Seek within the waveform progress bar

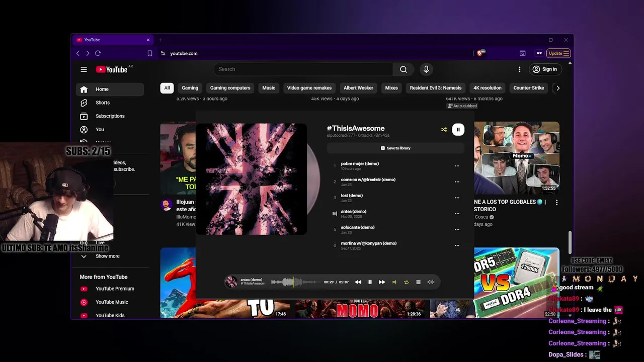(x=296, y=282)
